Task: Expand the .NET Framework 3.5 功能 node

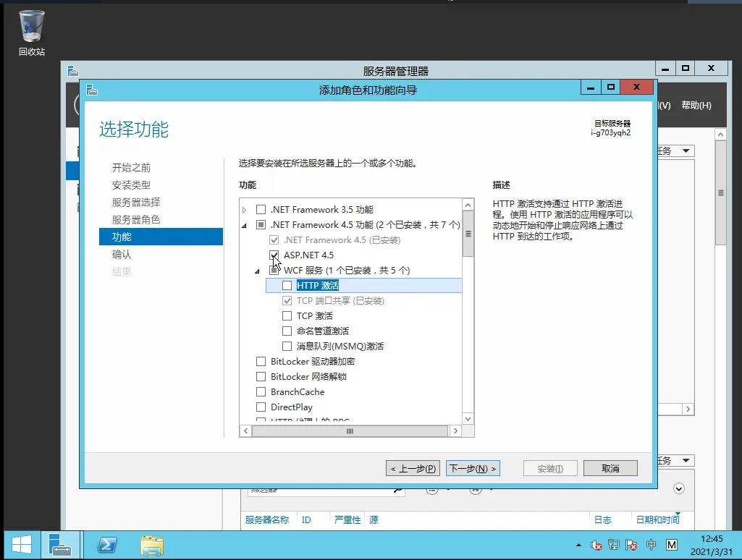Action: (x=245, y=210)
